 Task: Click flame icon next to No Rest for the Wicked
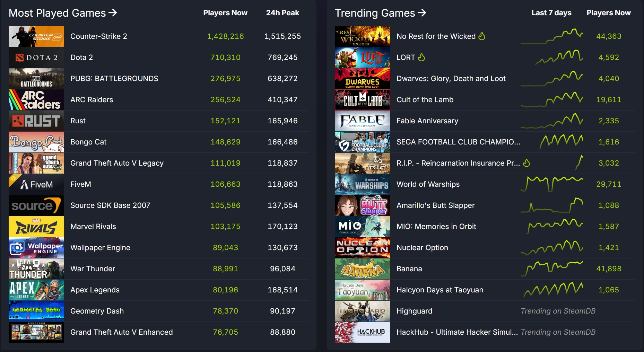click(482, 36)
